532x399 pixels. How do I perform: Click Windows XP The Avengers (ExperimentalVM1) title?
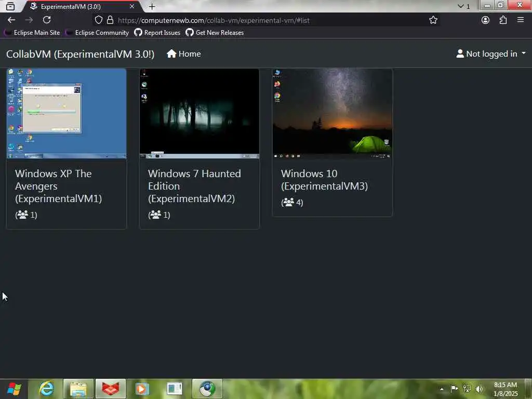point(58,186)
